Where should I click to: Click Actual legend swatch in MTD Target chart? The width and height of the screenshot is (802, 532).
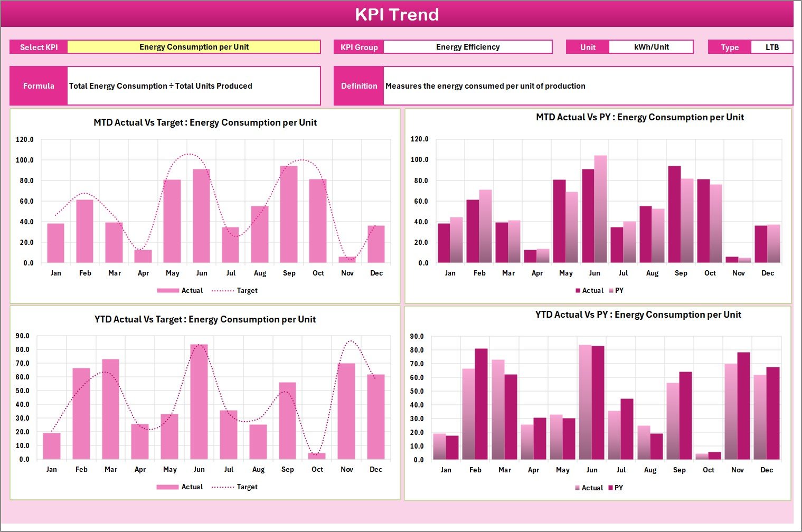click(x=168, y=291)
